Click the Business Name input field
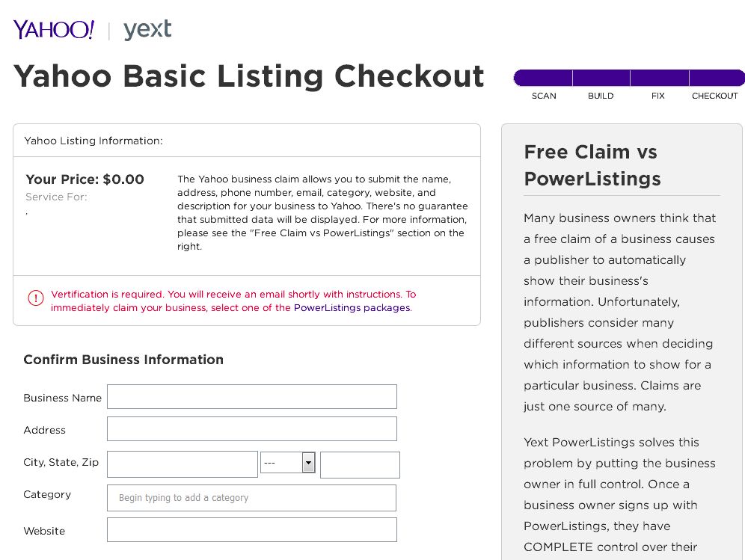 click(x=251, y=396)
